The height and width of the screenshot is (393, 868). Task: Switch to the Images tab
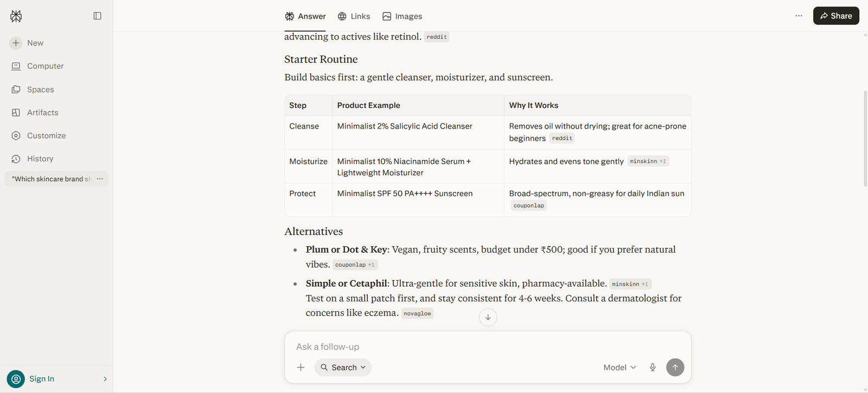[402, 16]
